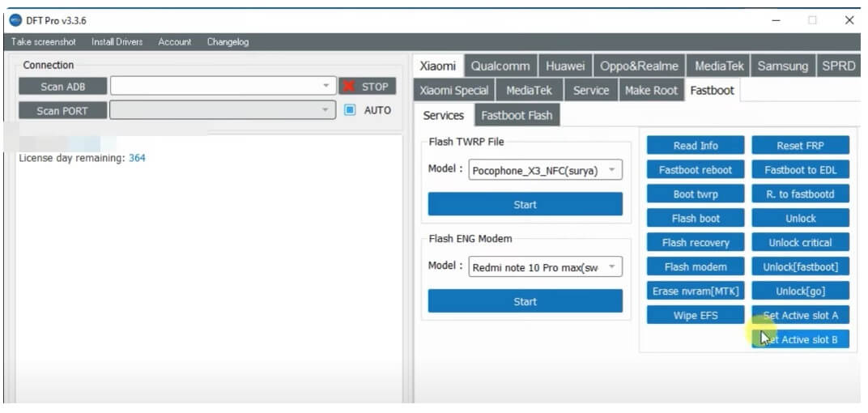This screenshot has height=413, width=868.
Task: Click Start under Flash TWRP File
Action: (525, 205)
